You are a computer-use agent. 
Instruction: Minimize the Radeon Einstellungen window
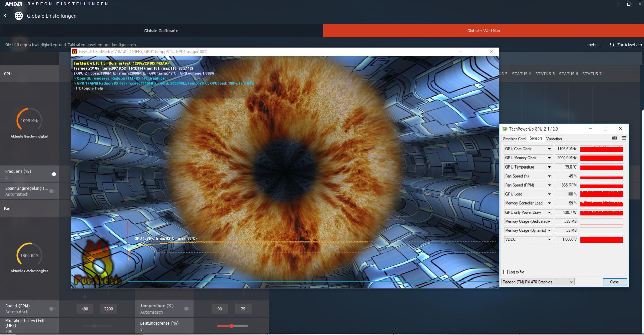click(618, 4)
